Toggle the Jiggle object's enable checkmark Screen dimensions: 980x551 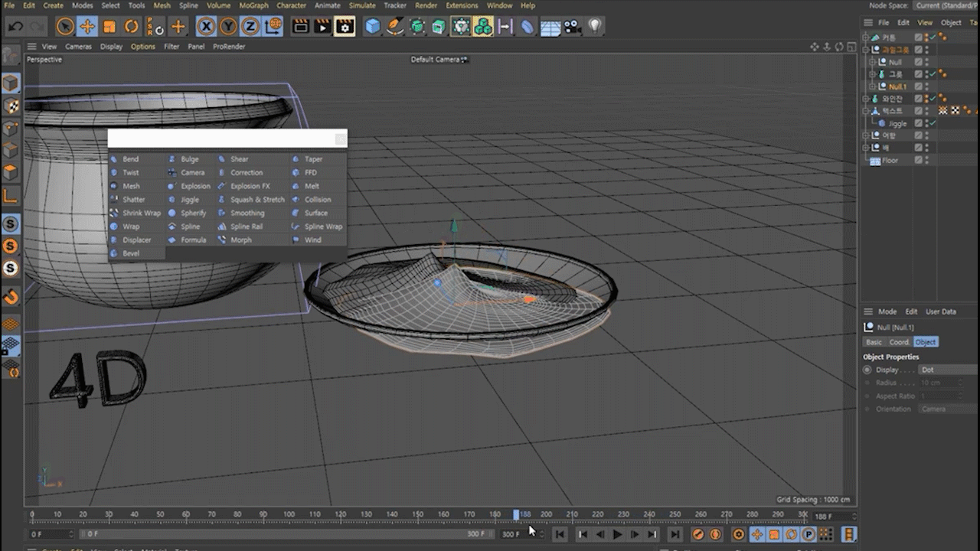click(934, 123)
